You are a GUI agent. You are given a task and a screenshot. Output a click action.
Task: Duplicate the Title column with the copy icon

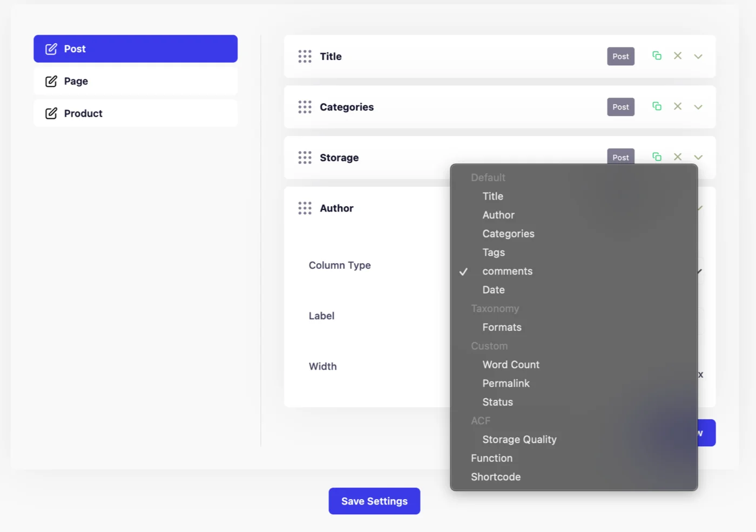(x=657, y=56)
